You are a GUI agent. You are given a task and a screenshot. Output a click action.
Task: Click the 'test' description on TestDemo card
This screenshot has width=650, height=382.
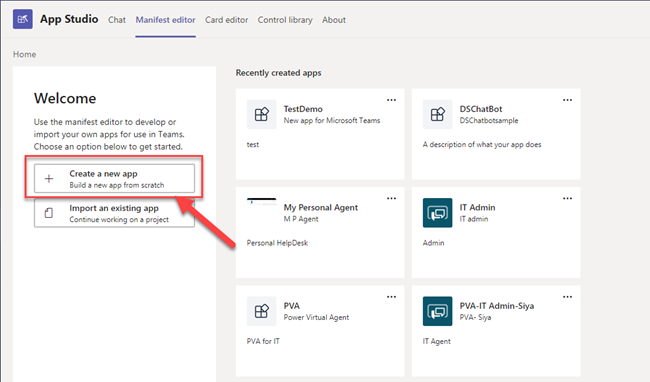click(x=253, y=145)
